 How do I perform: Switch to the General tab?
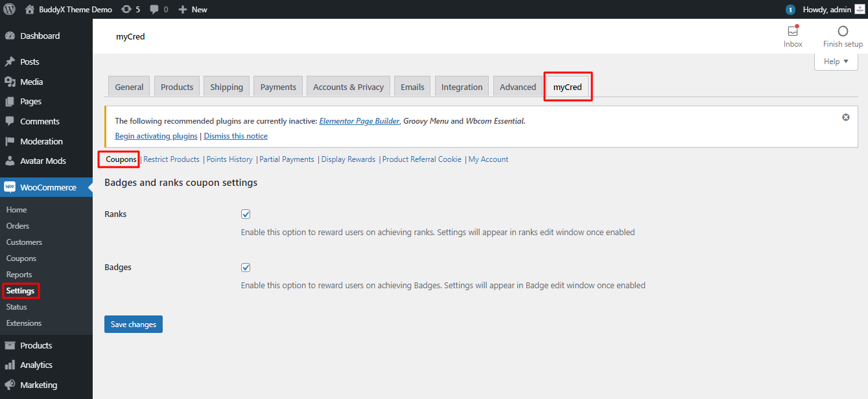[x=129, y=87]
